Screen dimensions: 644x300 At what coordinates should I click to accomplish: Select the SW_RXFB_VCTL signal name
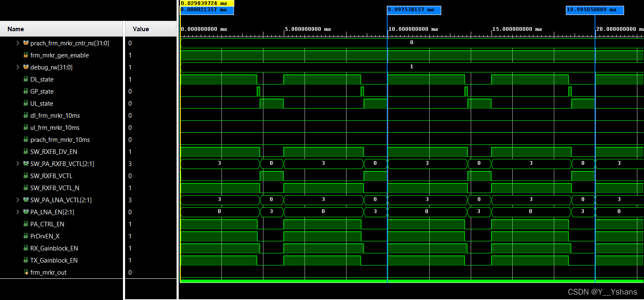[51, 176]
